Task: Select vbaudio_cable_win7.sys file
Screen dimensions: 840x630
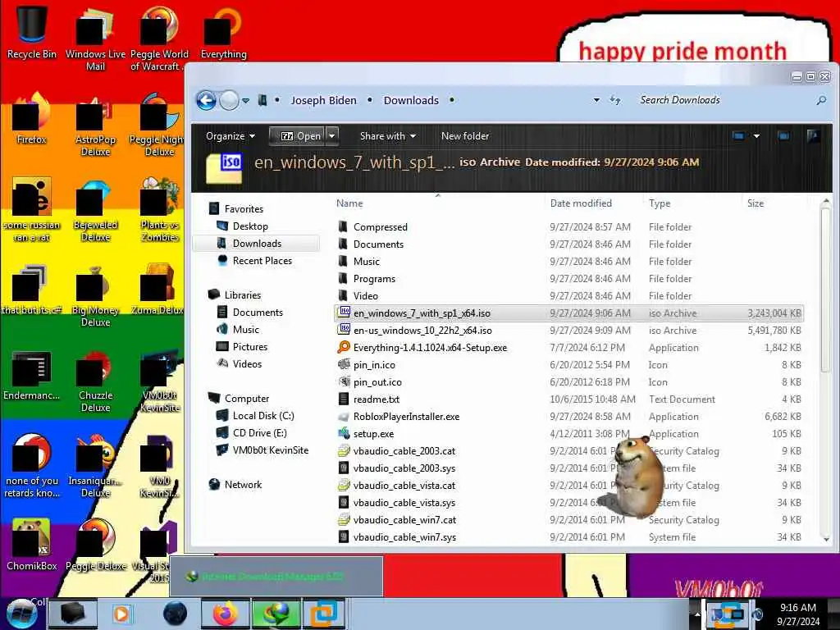Action: click(404, 536)
